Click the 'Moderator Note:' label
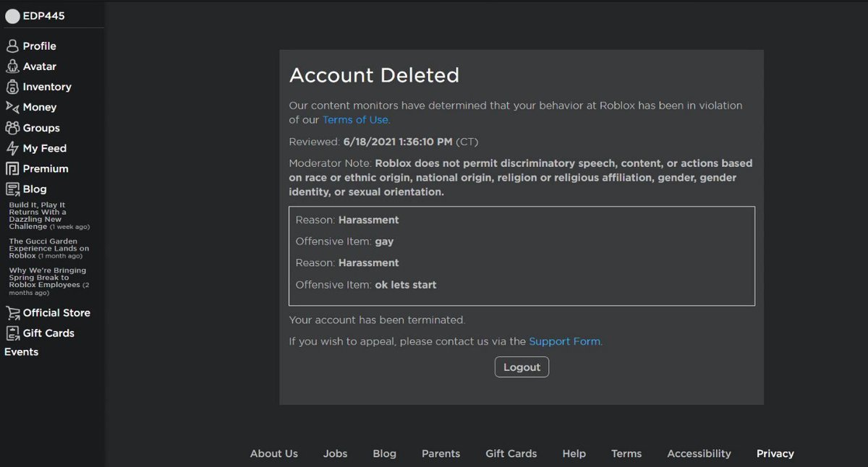Image resolution: width=868 pixels, height=467 pixels. [330, 163]
